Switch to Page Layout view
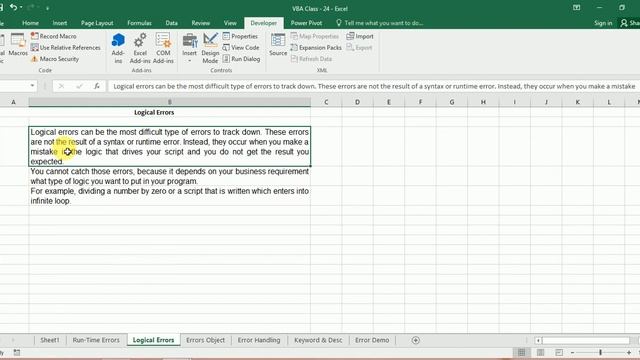This screenshot has width=640, height=360. tap(540, 352)
